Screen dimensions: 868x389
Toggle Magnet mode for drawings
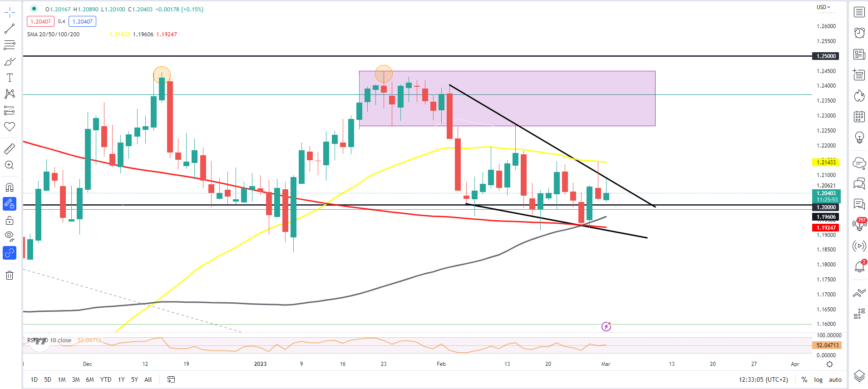click(10, 187)
